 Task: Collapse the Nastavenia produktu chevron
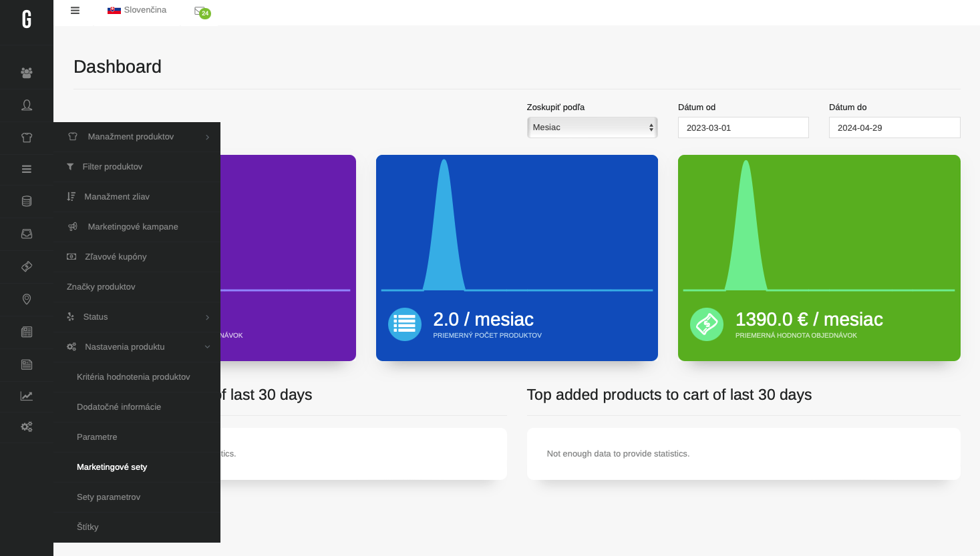(208, 347)
